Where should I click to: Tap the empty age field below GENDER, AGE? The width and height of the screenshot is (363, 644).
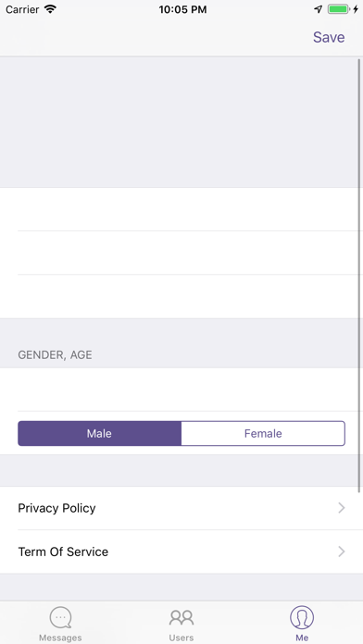pos(181,390)
